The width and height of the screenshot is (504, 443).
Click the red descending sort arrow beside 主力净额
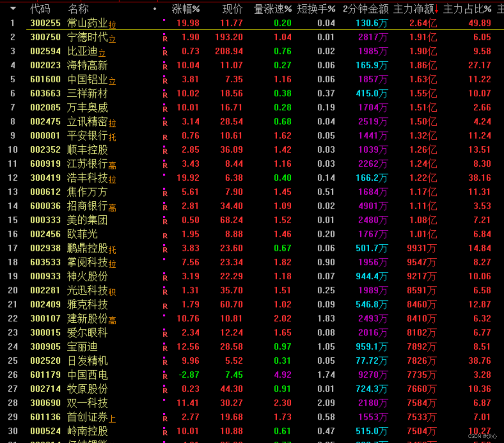437,10
